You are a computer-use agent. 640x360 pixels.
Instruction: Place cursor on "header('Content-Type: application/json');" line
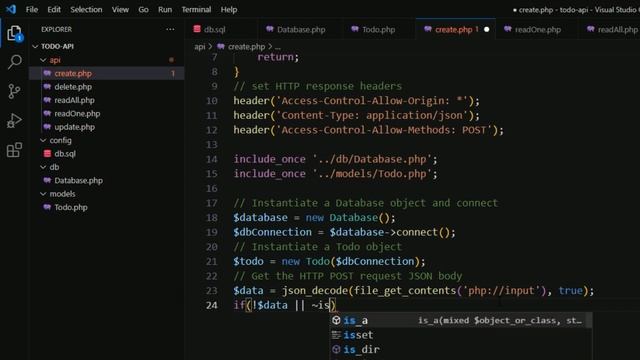[356, 116]
